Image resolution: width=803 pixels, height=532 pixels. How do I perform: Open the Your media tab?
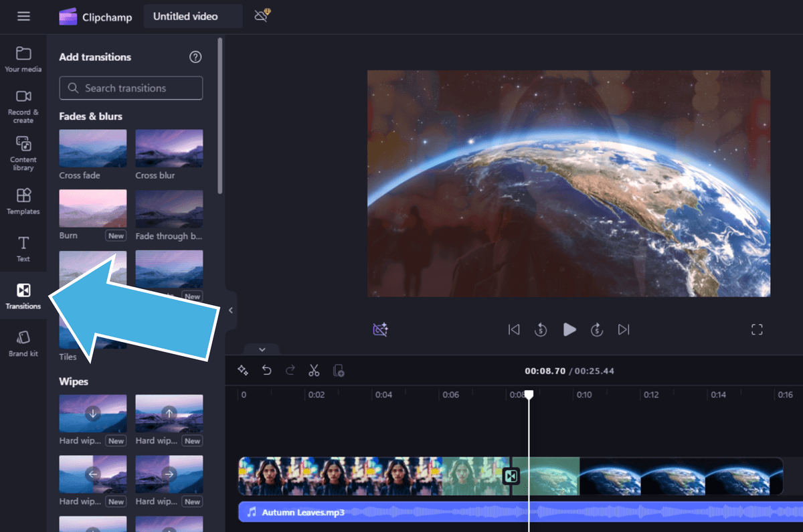point(23,60)
